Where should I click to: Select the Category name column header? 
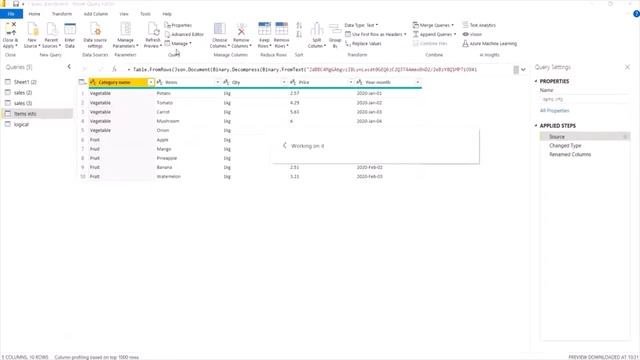(122, 82)
